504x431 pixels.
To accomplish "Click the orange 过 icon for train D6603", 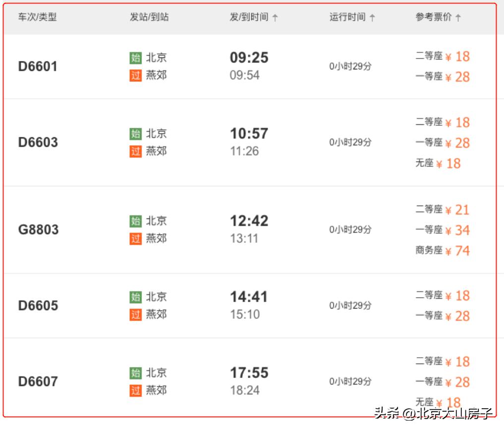I will pyautogui.click(x=135, y=151).
